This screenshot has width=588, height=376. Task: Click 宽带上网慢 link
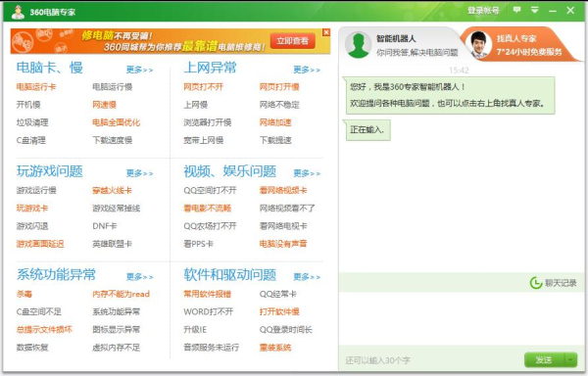pyautogui.click(x=203, y=140)
